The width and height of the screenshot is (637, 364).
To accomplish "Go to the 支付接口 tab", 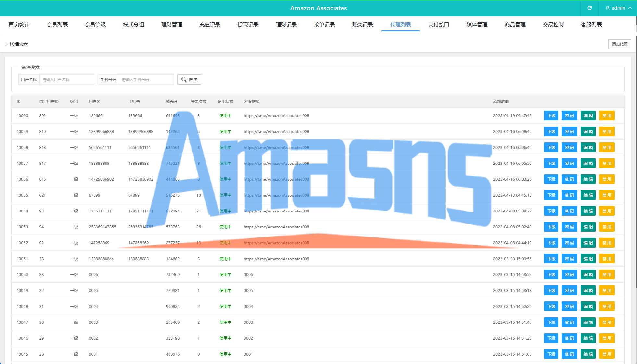I will point(439,25).
